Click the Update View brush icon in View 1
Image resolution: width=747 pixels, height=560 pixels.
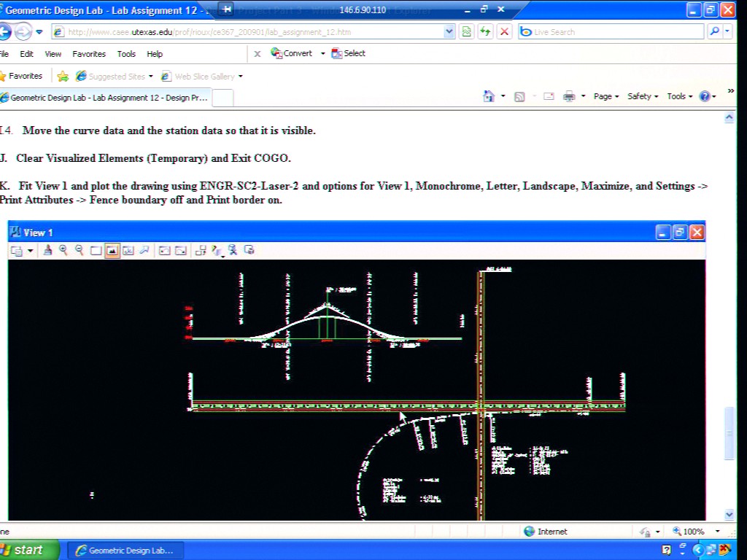tap(47, 250)
